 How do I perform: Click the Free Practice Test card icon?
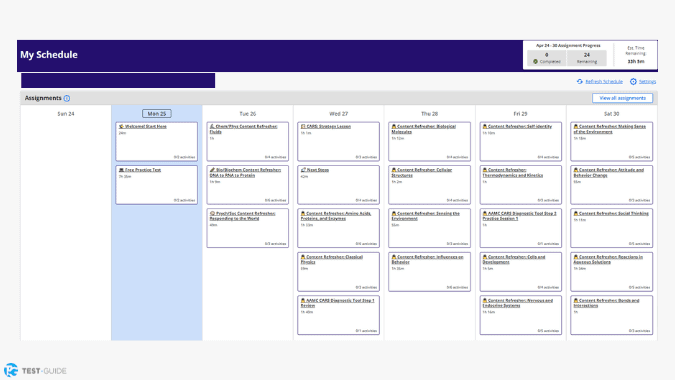[x=121, y=170]
